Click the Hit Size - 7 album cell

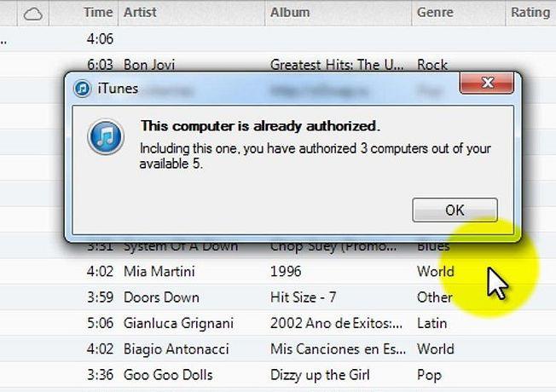click(x=304, y=297)
